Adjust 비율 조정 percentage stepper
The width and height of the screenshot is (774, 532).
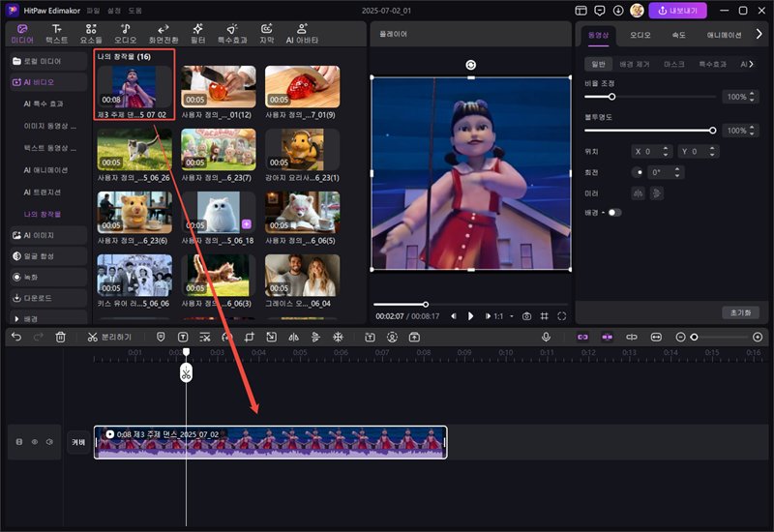(x=752, y=97)
